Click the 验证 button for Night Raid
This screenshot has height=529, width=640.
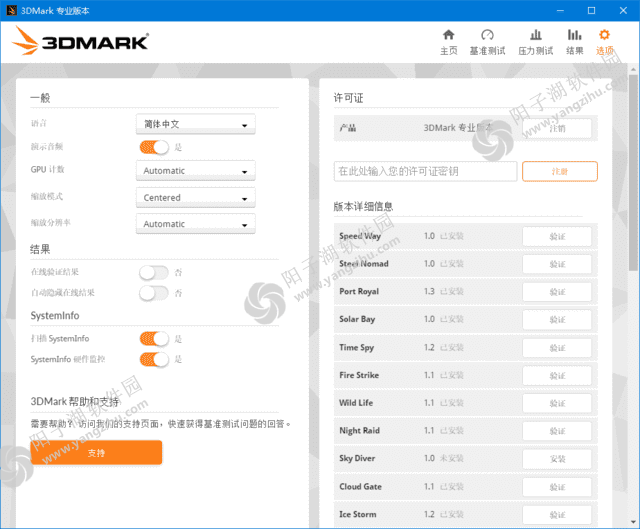click(557, 431)
